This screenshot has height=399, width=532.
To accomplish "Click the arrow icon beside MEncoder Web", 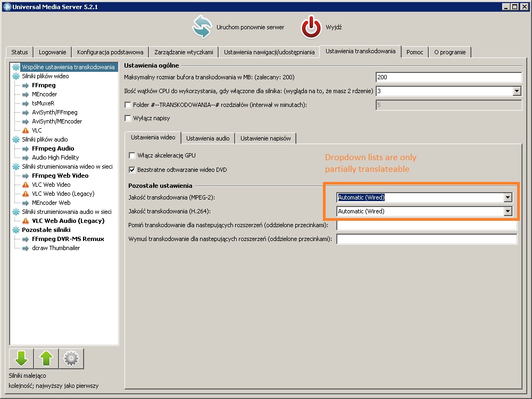I will pos(26,203).
